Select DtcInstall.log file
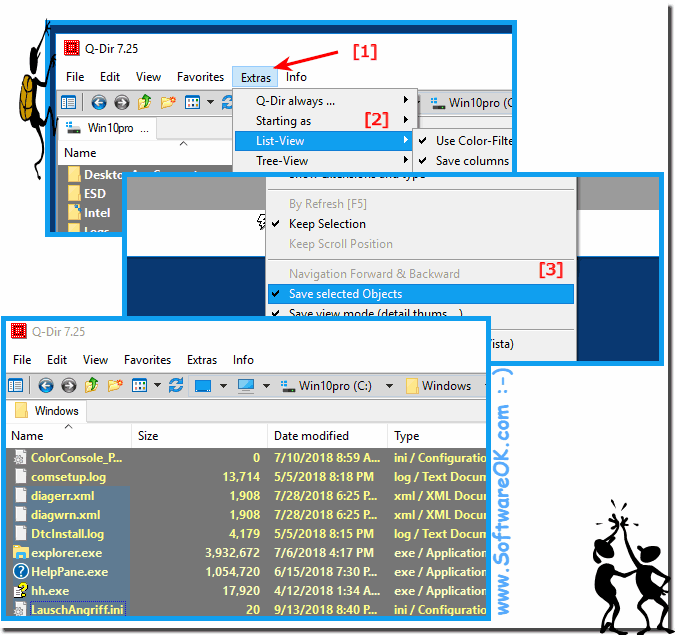The image size is (675, 635). click(x=68, y=533)
